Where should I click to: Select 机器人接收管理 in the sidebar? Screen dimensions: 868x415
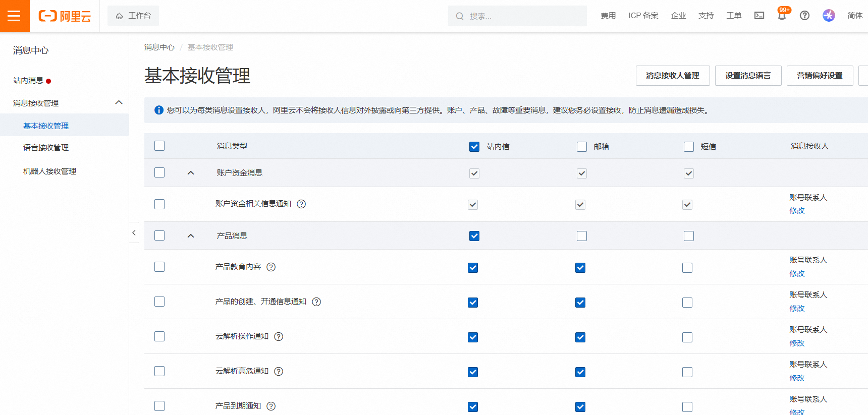point(49,171)
